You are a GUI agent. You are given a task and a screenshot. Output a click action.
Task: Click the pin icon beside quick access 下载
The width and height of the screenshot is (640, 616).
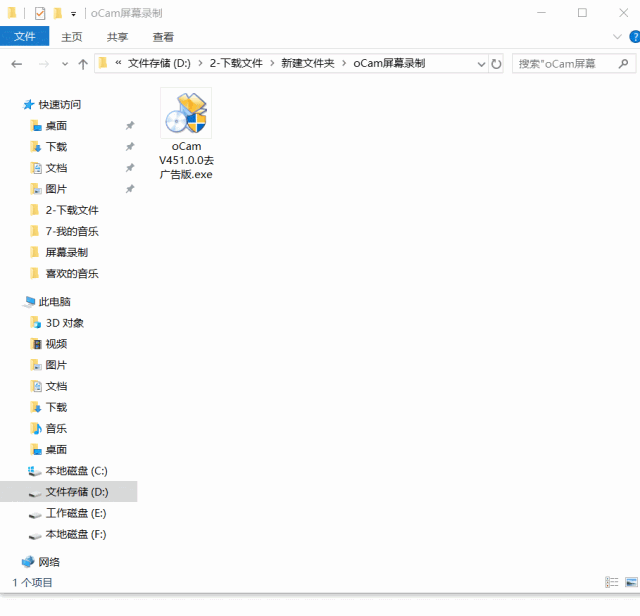click(130, 147)
